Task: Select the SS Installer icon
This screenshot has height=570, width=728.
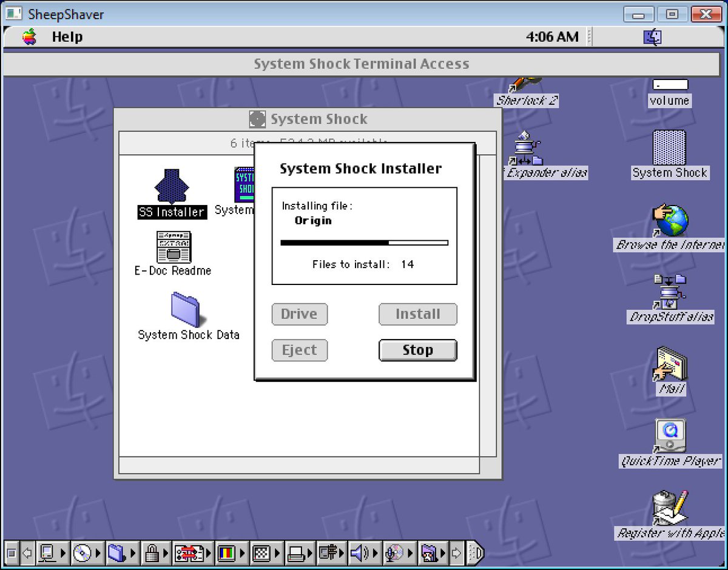Action: click(x=172, y=186)
